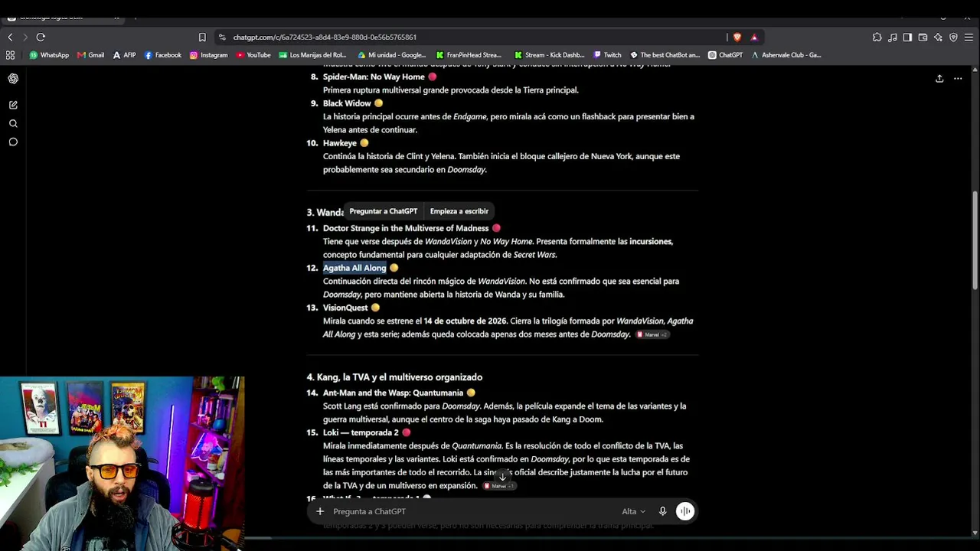Start a new chat from the sidebar
This screenshot has height=551, width=980.
click(x=13, y=105)
